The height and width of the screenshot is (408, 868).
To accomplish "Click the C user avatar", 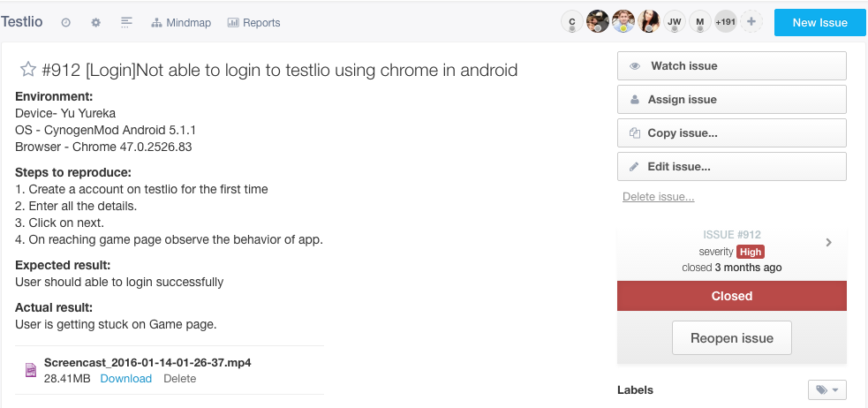I will pos(572,22).
